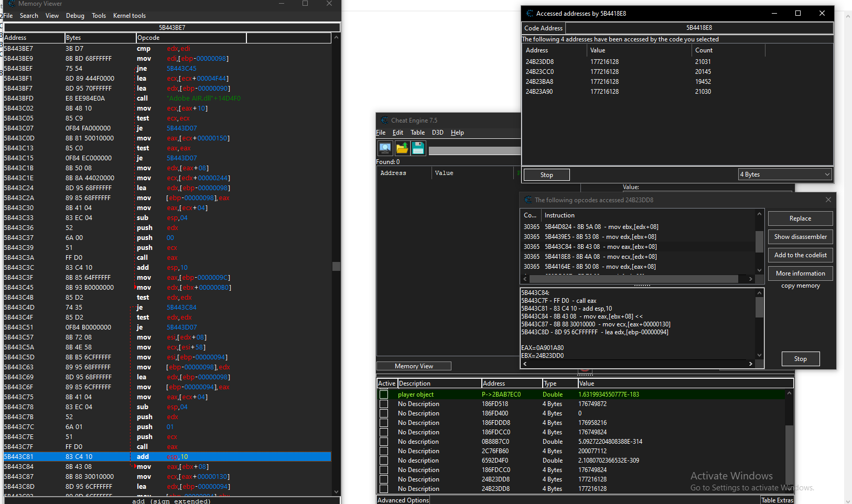Open the D3D menu in Cheat Engine

click(437, 133)
